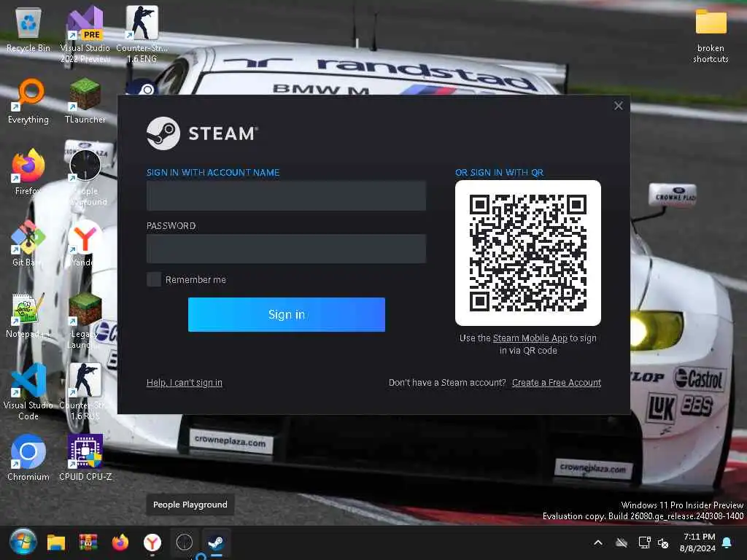The height and width of the screenshot is (560, 747).
Task: Click the QR code image
Action: coord(528,253)
